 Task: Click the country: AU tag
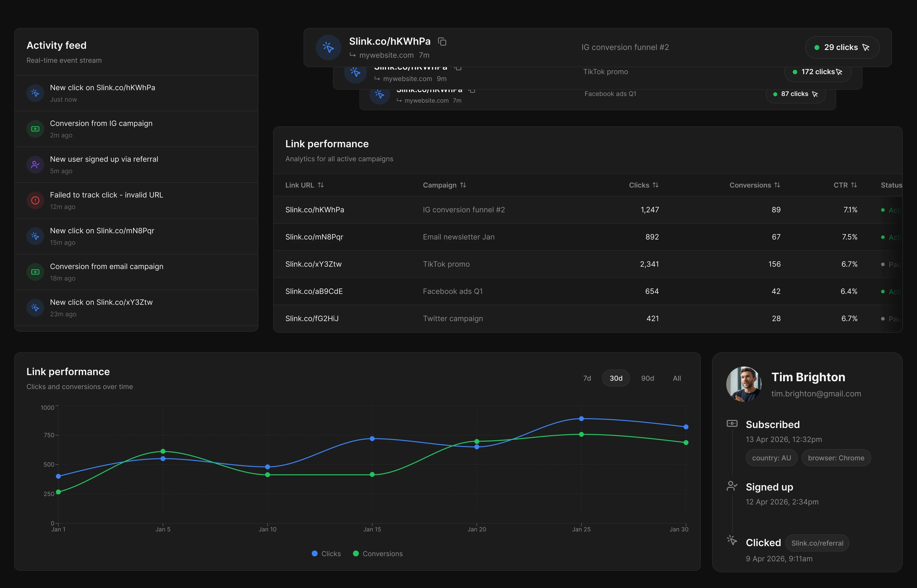[x=771, y=458]
